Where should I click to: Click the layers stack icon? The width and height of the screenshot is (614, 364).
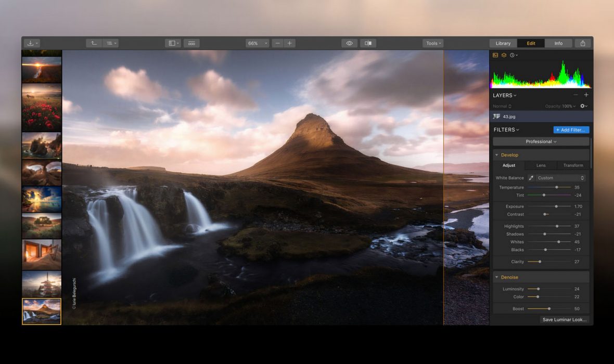point(504,55)
